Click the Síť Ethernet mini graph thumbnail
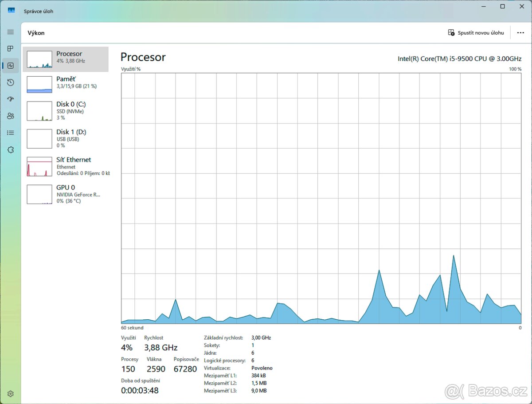 click(x=39, y=166)
